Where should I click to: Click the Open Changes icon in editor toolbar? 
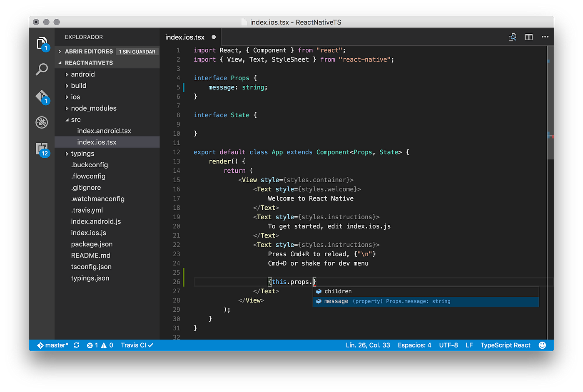[x=512, y=37]
